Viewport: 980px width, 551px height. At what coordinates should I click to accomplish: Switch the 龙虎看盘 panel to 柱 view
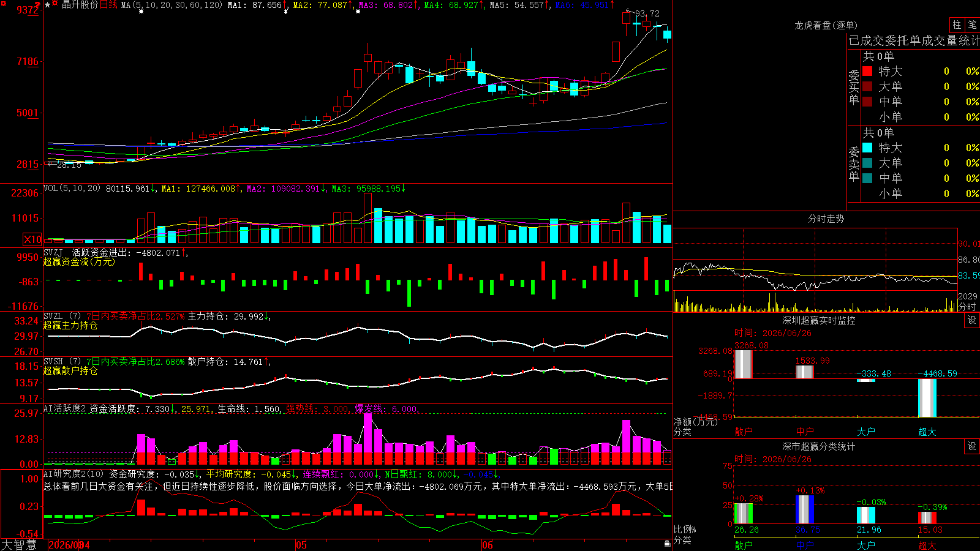[957, 25]
